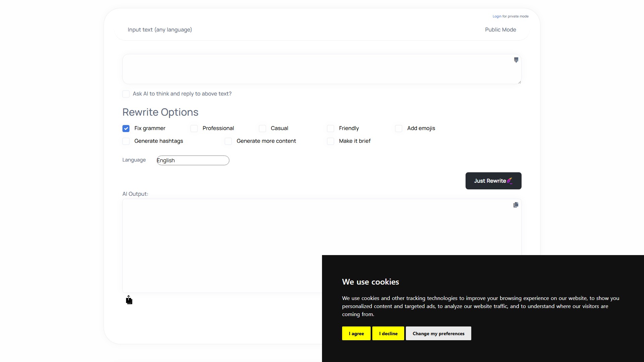Screen dimensions: 644x362
Task: Check the Make it brief option
Action: [x=330, y=141]
